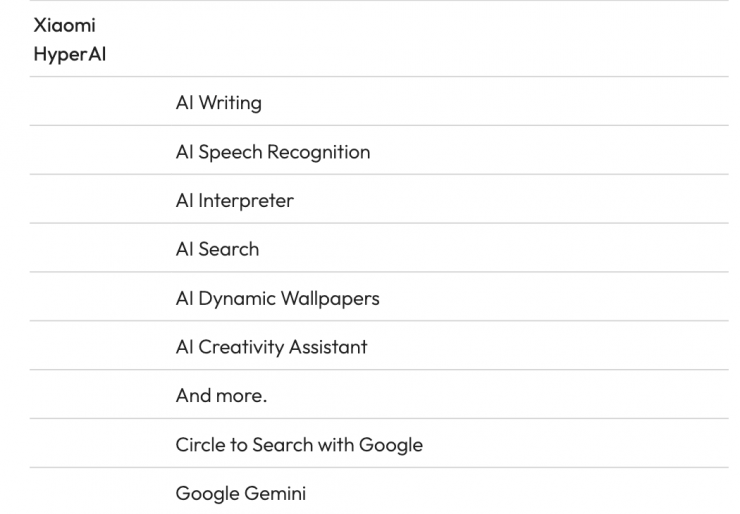Click the Google Gemini entry
The image size is (740, 514).
point(240,493)
